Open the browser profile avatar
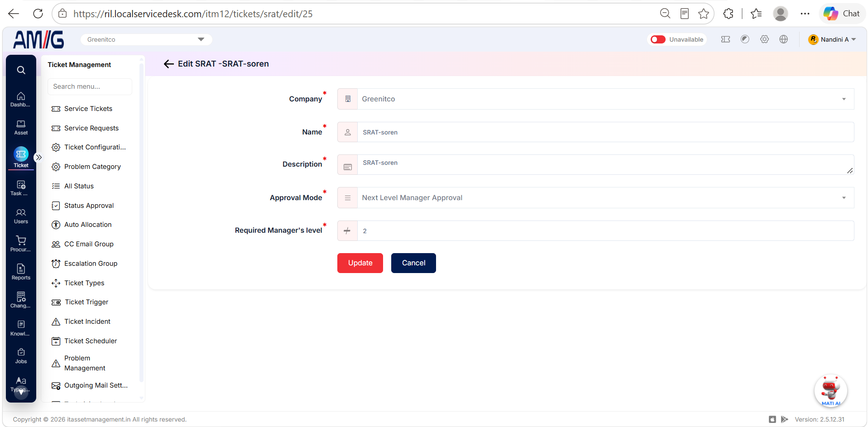868x427 pixels. point(780,14)
